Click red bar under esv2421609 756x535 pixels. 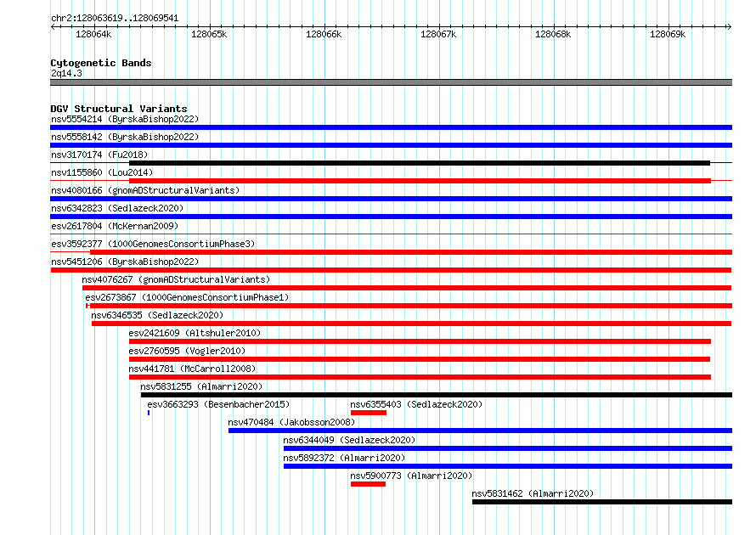pyautogui.click(x=420, y=341)
